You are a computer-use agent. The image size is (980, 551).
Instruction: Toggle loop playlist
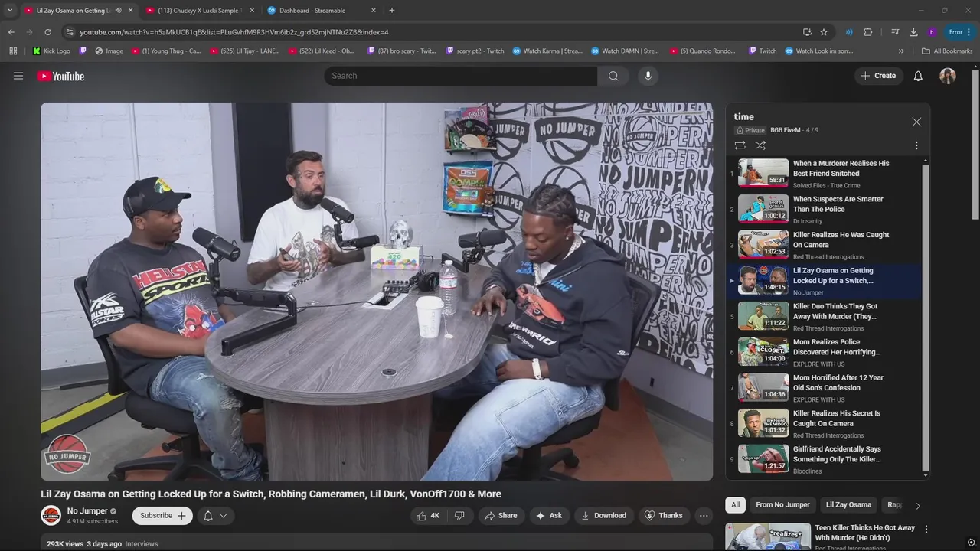click(x=740, y=145)
